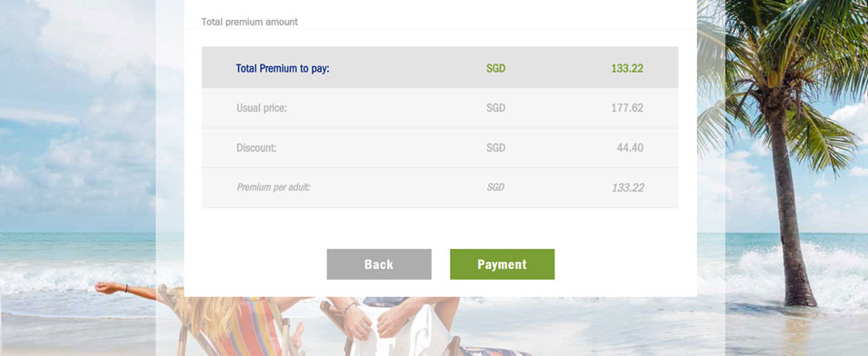
Task: Click the Discount row label
Action: point(256,148)
